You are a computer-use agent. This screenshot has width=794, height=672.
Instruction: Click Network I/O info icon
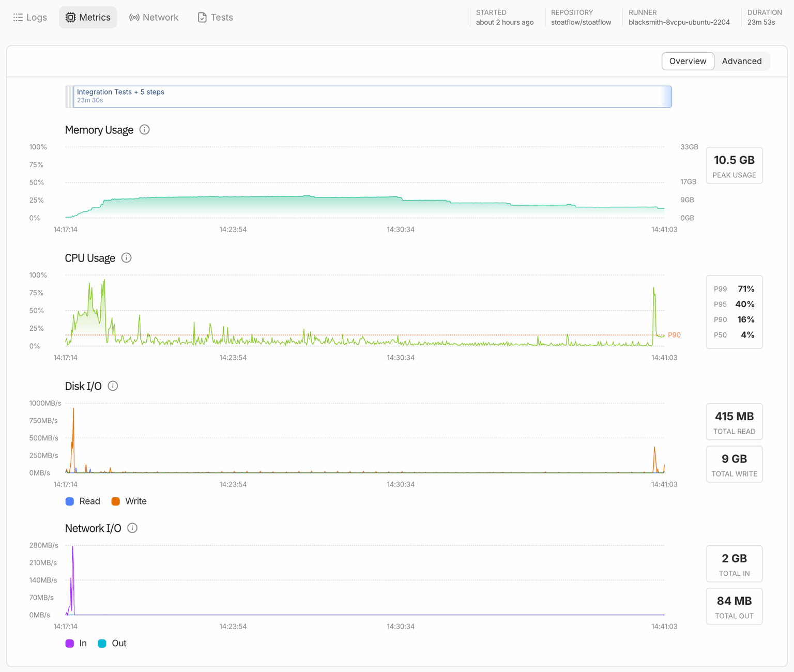point(132,528)
